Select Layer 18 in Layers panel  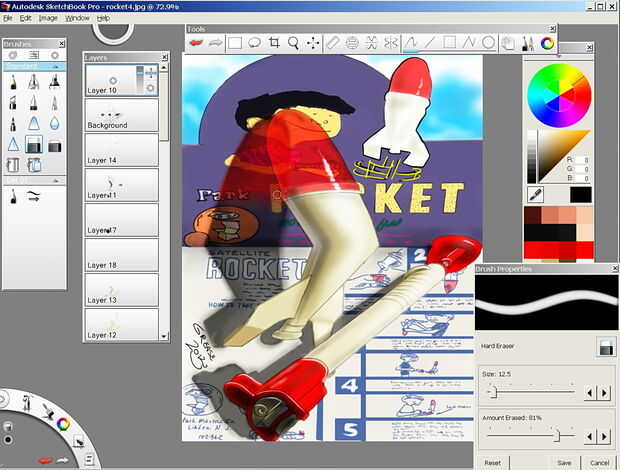tap(122, 255)
